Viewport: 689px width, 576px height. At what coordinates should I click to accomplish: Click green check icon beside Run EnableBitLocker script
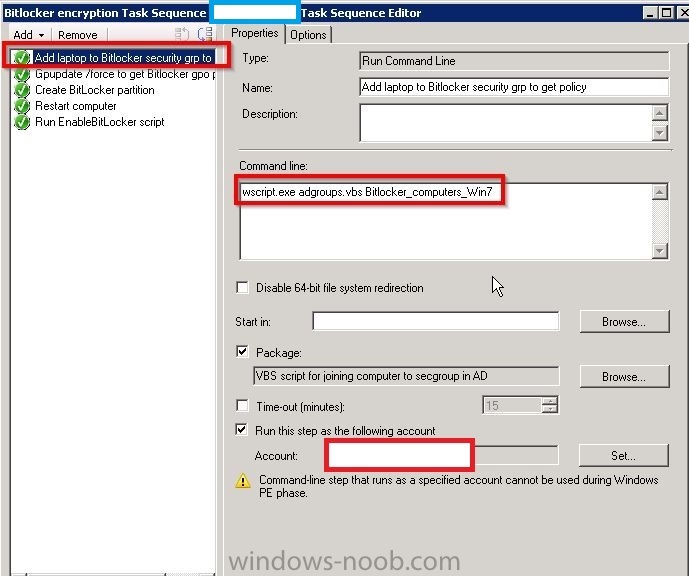click(x=22, y=122)
